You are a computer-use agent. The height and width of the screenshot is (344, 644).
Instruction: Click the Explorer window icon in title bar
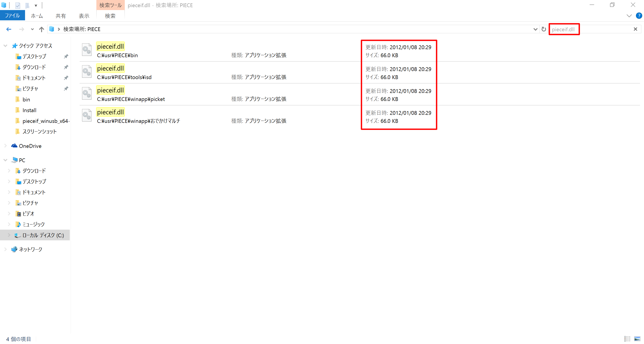tap(4, 5)
